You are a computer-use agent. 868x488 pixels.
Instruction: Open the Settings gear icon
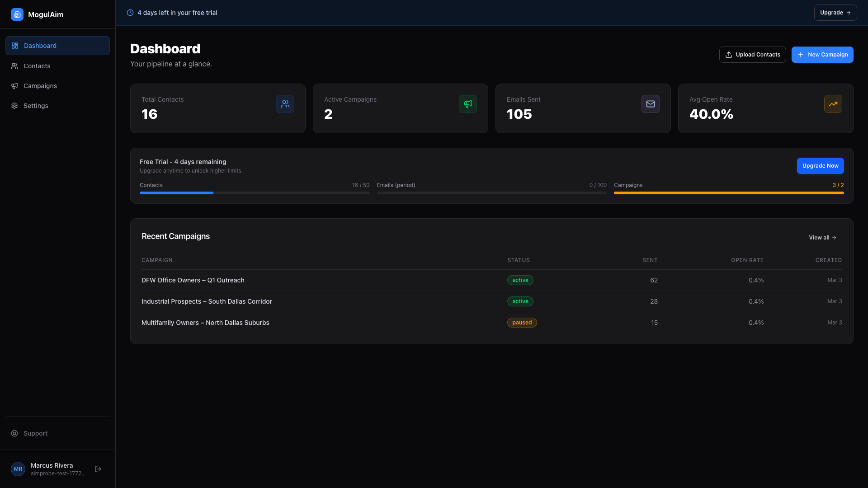point(14,105)
